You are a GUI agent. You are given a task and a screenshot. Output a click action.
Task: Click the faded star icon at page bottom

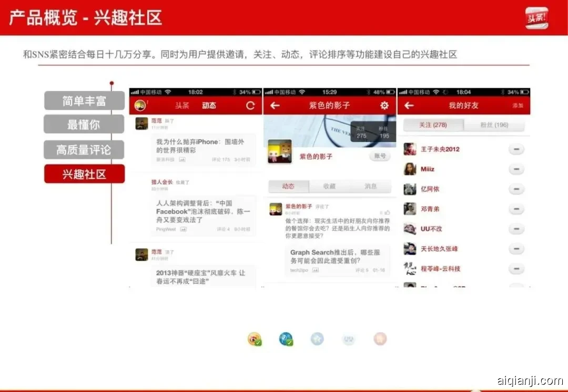tap(317, 339)
